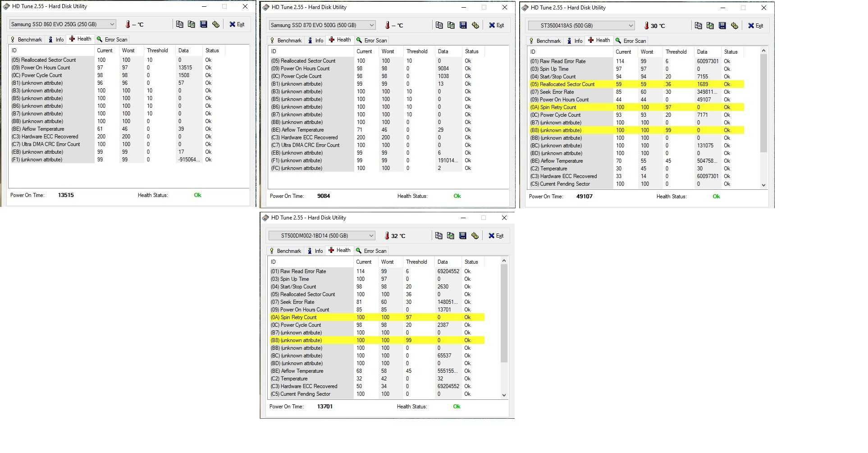Click scroll-down arrow in ST500DM002 health list
Viewport: 868px width, 453px height.
tap(504, 395)
